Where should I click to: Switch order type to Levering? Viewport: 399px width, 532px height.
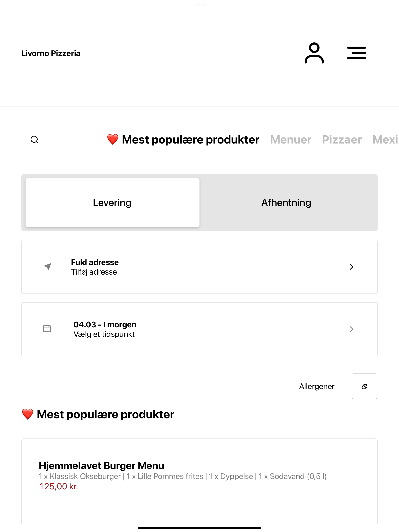point(112,203)
